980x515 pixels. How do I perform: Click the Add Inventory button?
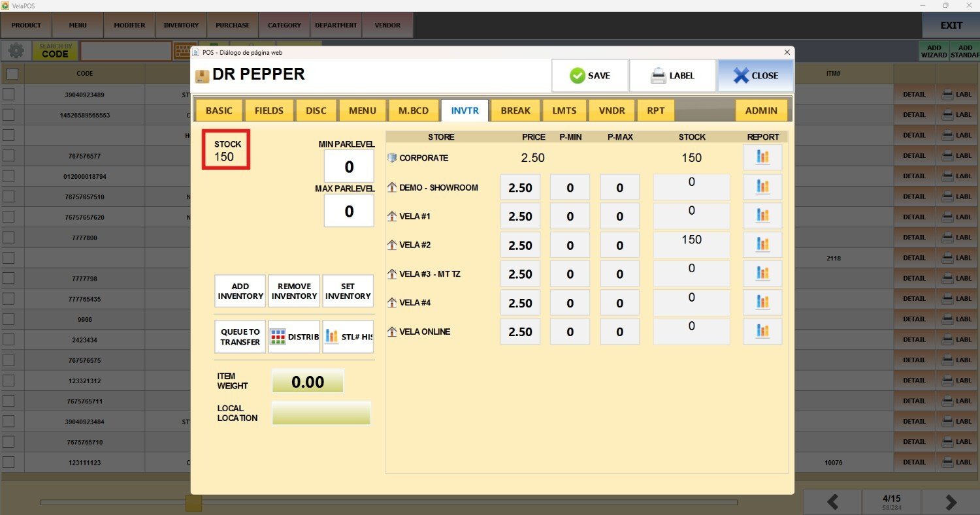pyautogui.click(x=240, y=291)
